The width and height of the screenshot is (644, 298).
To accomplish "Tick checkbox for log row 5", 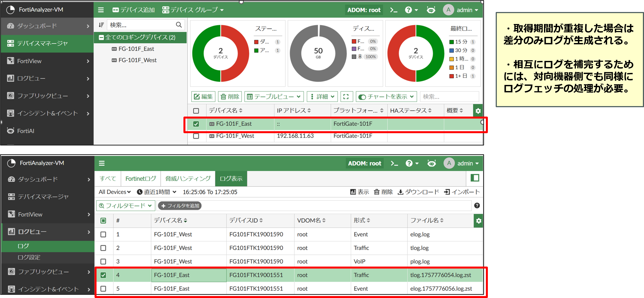I will coord(103,288).
